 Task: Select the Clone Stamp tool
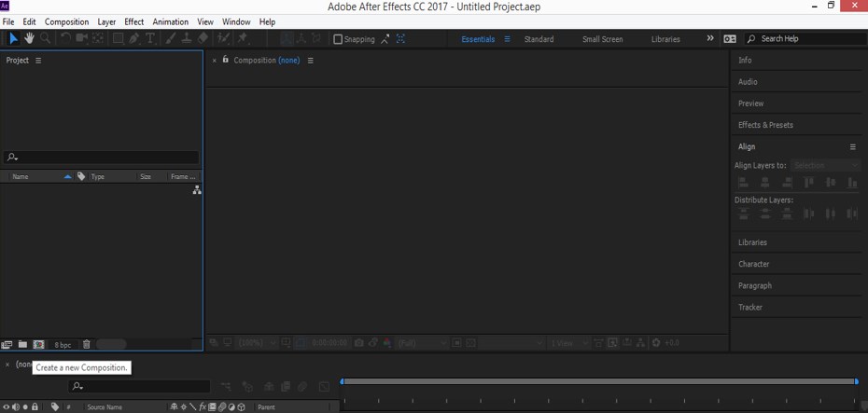187,38
